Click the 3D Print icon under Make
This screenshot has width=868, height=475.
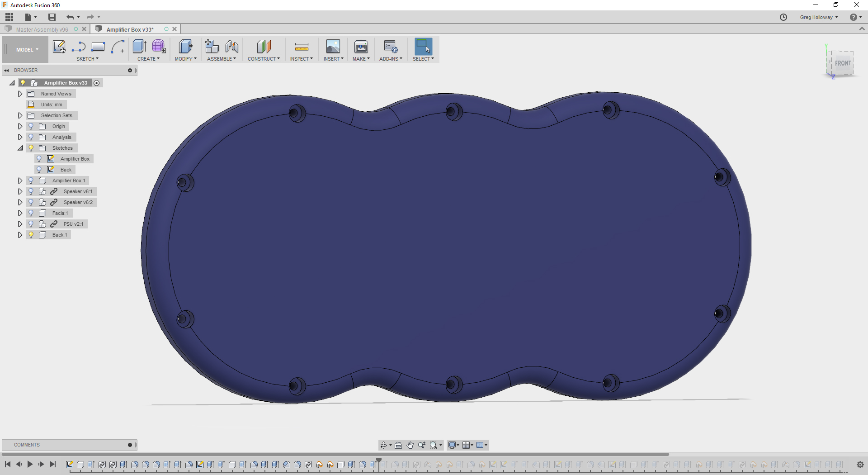[361, 47]
